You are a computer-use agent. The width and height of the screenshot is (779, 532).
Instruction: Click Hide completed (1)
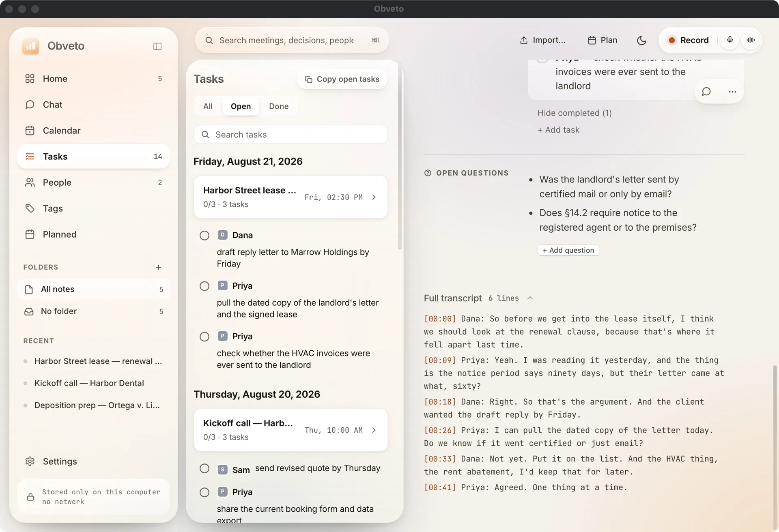[x=575, y=113]
